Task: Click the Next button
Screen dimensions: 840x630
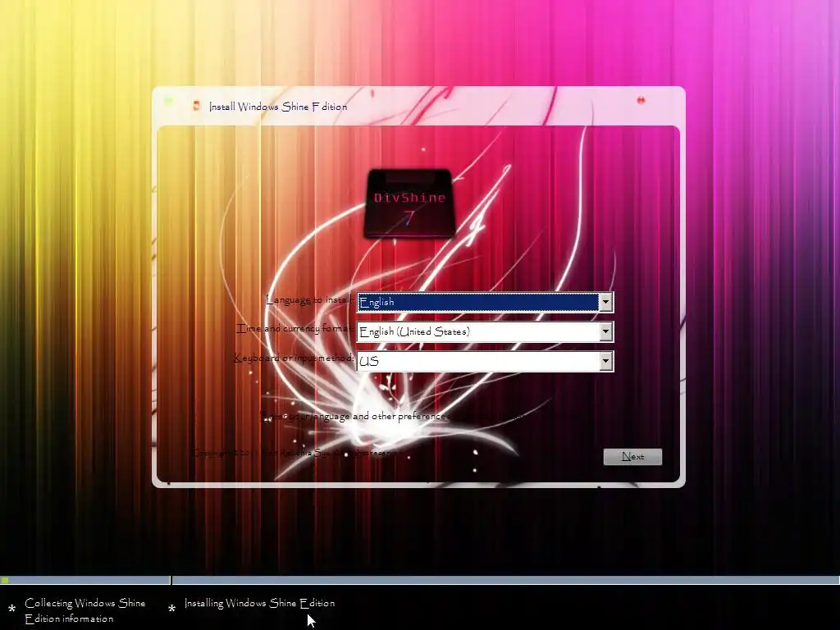Action: (632, 456)
